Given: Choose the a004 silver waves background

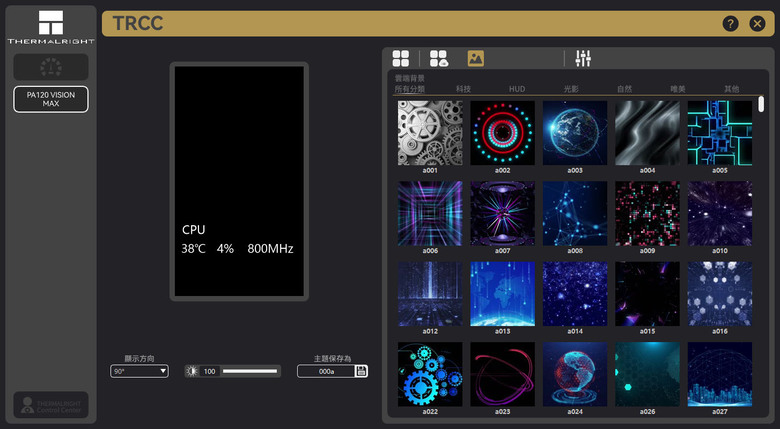Looking at the screenshot, I should (x=647, y=133).
